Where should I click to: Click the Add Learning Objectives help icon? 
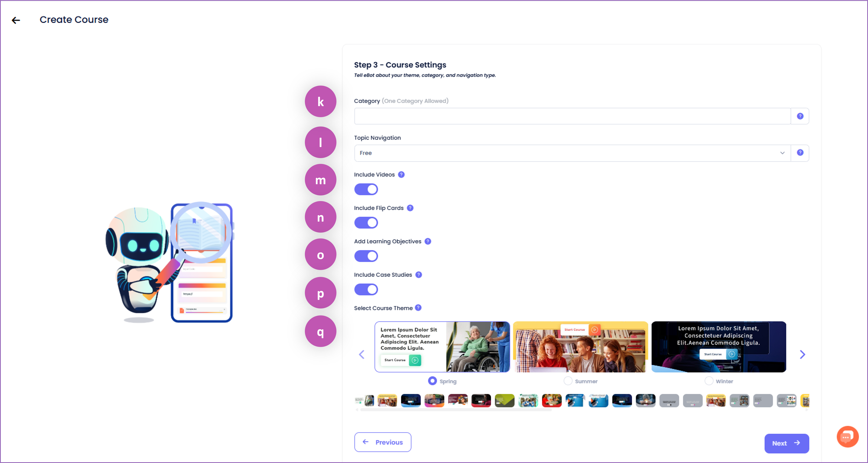coord(428,241)
